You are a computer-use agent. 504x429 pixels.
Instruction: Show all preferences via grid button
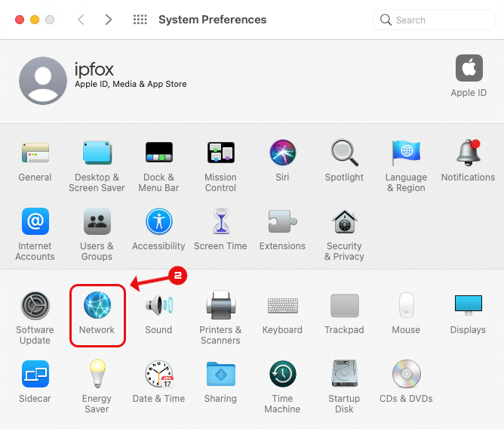click(140, 20)
